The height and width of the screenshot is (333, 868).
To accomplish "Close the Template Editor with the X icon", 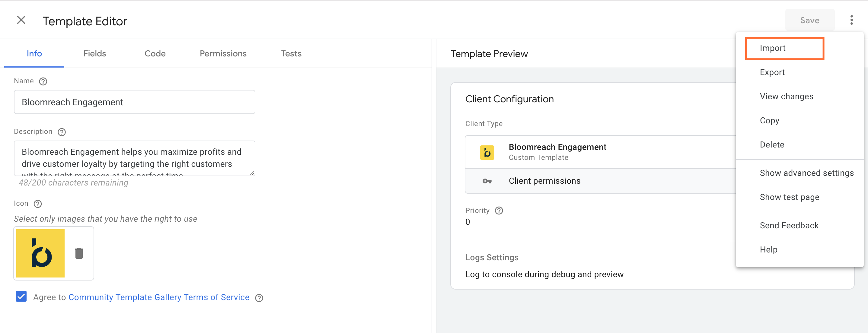I will (21, 20).
